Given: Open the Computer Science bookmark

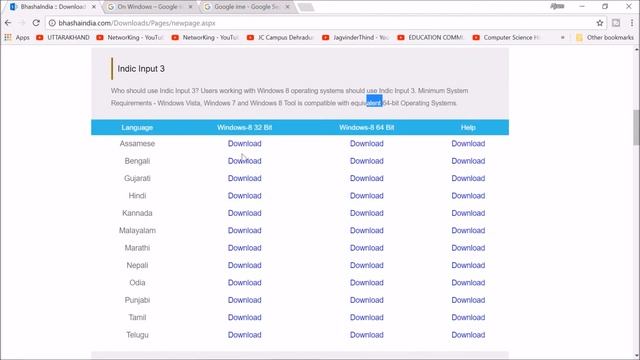Looking at the screenshot, I should tap(506, 37).
